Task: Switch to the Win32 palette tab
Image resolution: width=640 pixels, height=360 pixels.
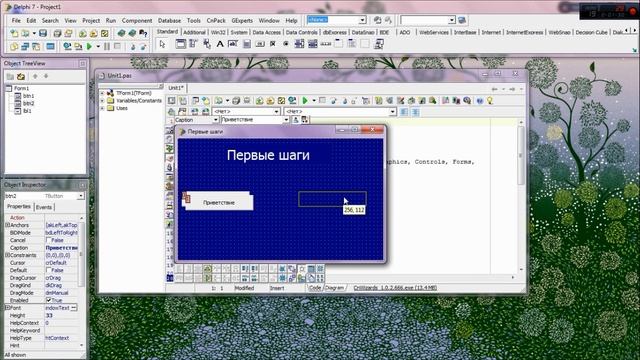Action: point(218,32)
